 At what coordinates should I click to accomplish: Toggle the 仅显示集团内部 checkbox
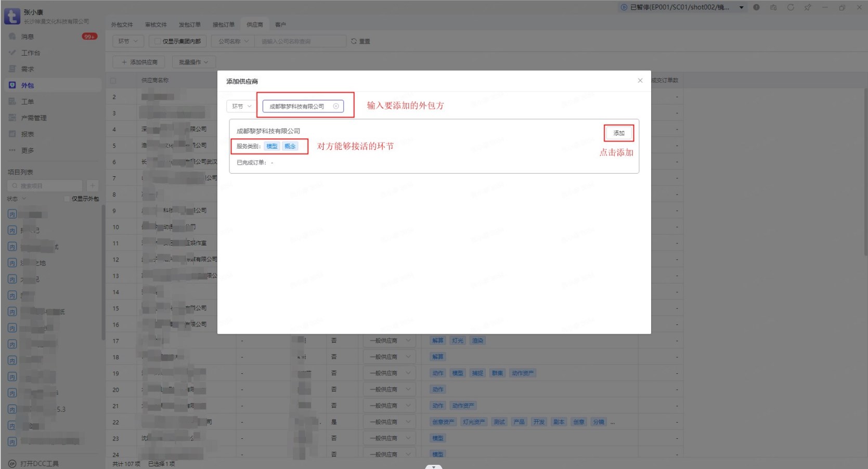(x=158, y=41)
